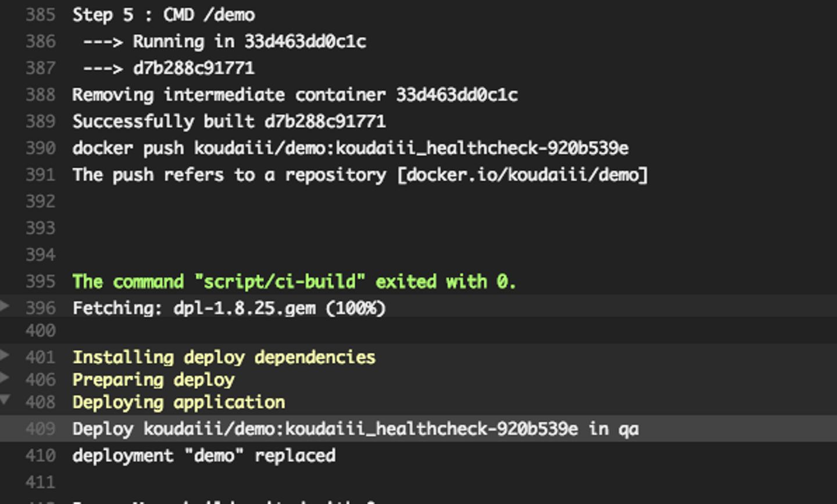This screenshot has height=504, width=837.
Task: Select line number 390 in the gutter
Action: [40, 148]
